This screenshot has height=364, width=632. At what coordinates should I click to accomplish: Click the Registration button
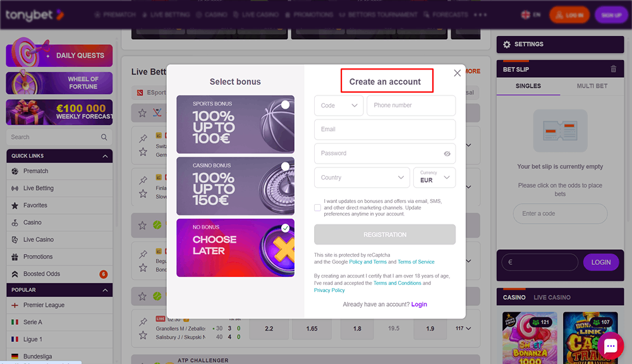coord(385,234)
